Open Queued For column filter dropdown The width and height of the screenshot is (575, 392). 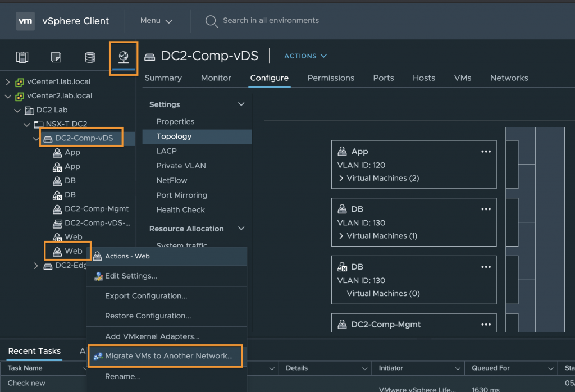[x=550, y=368]
